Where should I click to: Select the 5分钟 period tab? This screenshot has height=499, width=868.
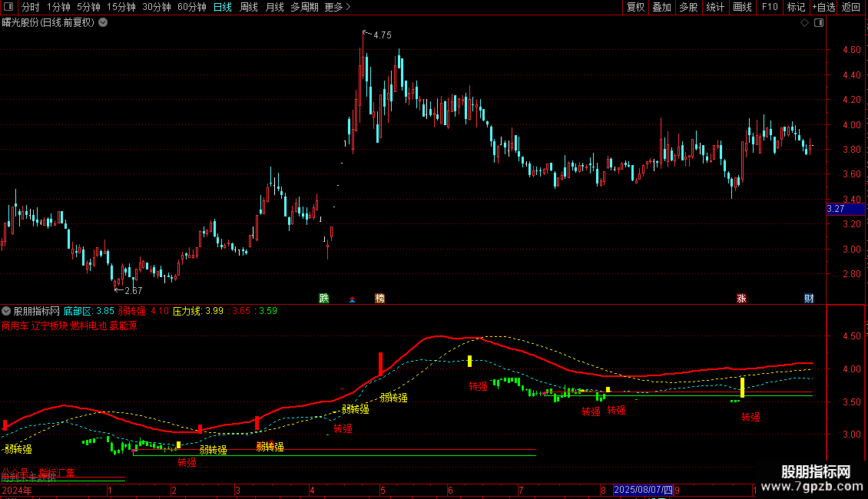pos(88,7)
